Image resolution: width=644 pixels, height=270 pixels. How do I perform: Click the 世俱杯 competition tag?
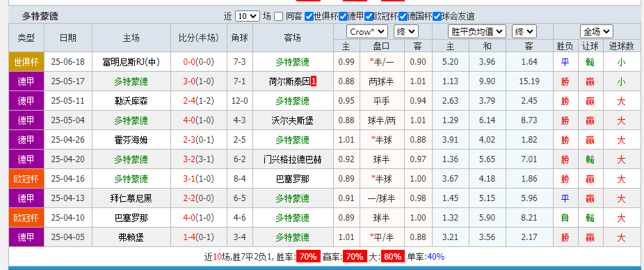[26, 62]
